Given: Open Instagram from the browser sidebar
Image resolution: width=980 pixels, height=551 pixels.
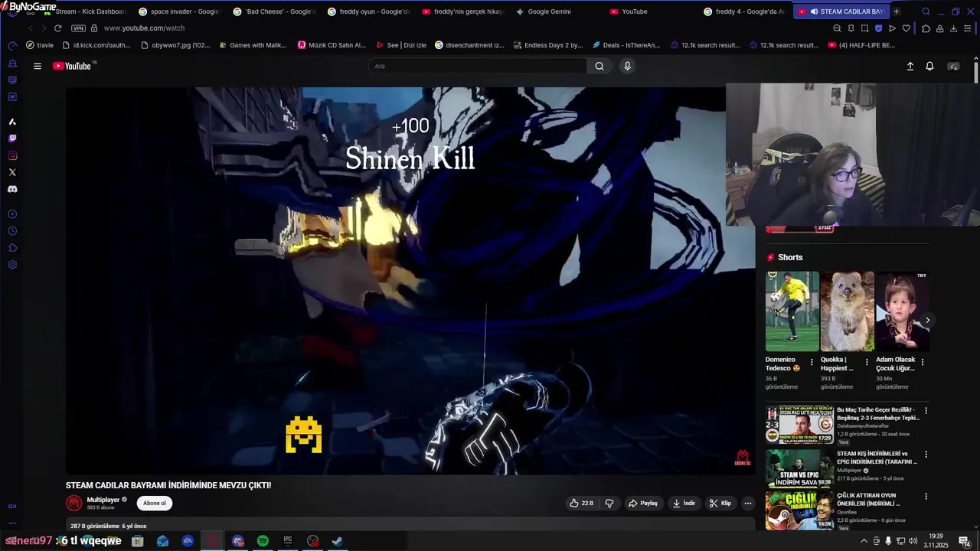Looking at the screenshot, I should point(12,155).
